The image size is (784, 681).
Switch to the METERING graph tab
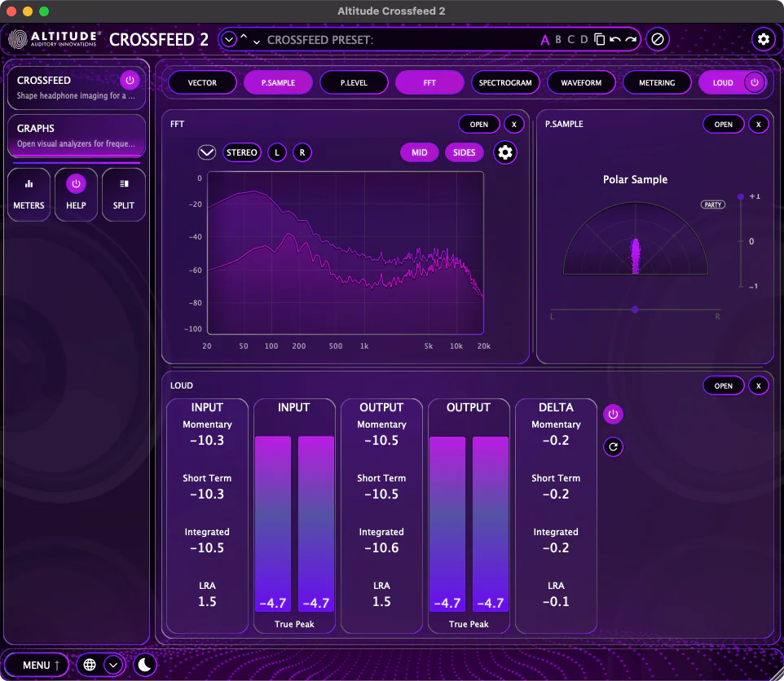pos(657,82)
